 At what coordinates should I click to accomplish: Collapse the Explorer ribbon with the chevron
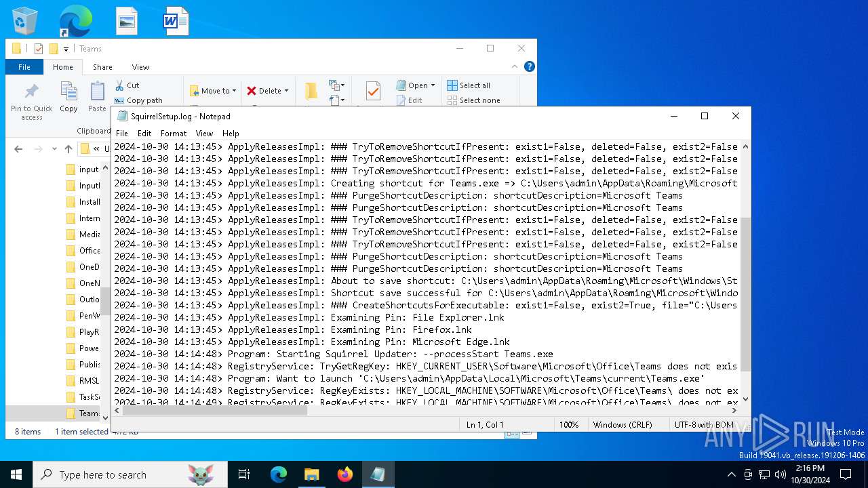point(514,66)
